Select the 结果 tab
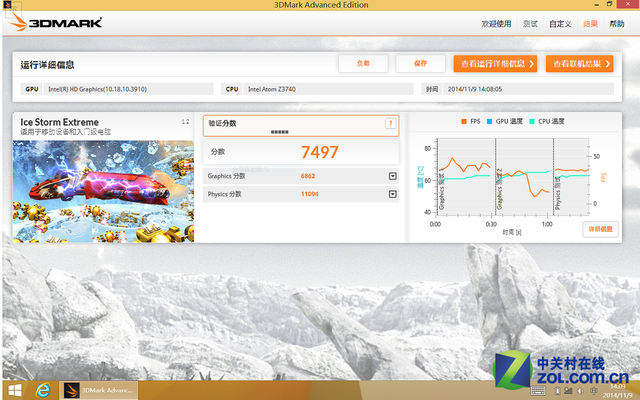Viewport: 640px width, 400px height. pyautogui.click(x=590, y=24)
